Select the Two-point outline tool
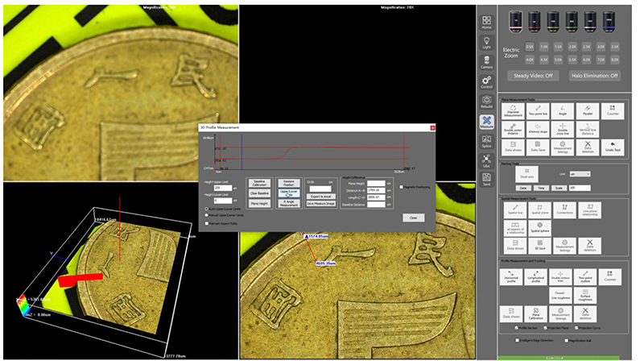 pos(585,276)
